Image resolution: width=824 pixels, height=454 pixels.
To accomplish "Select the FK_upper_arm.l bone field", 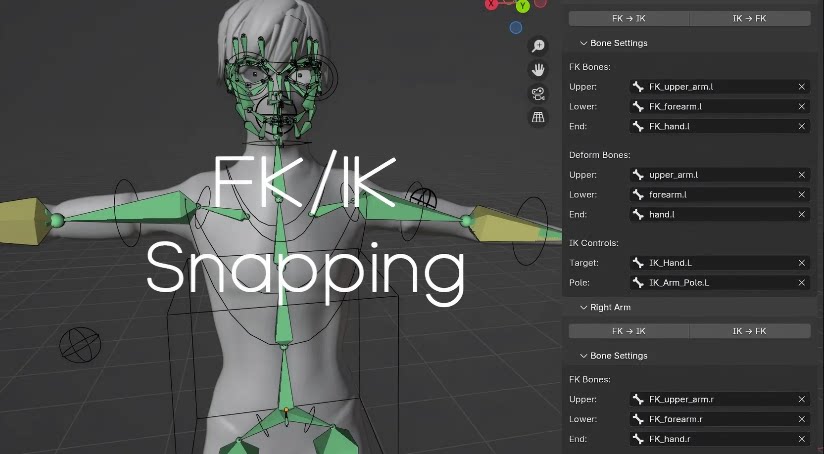I will [720, 87].
